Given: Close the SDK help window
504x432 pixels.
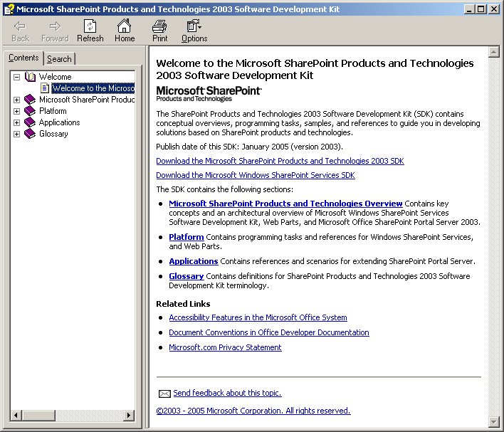Looking at the screenshot, I should [494, 9].
